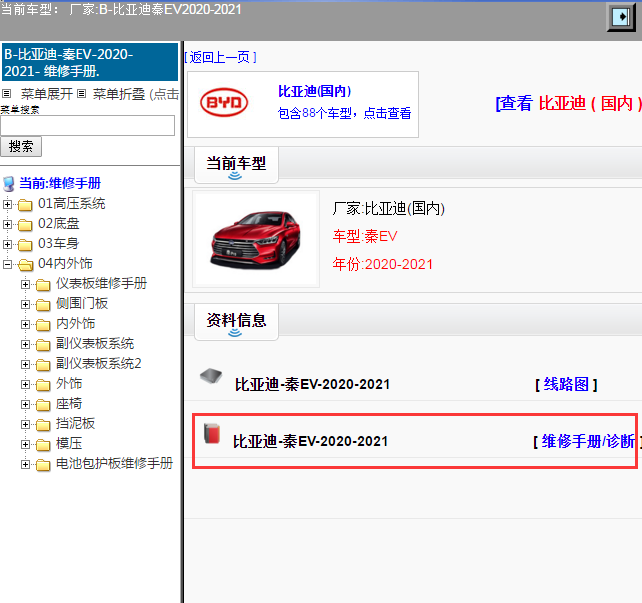Click the 车型:秦EV text
This screenshot has width=642, height=603.
point(365,236)
